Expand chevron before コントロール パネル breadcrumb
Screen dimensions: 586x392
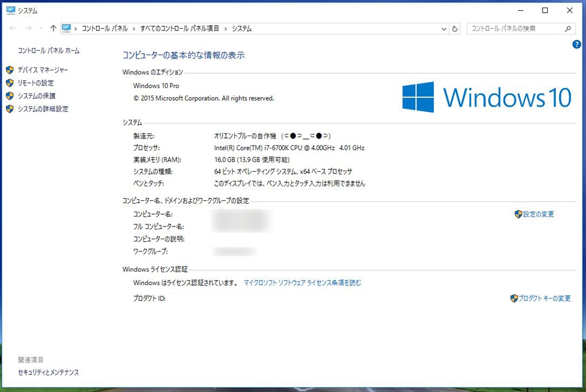76,29
